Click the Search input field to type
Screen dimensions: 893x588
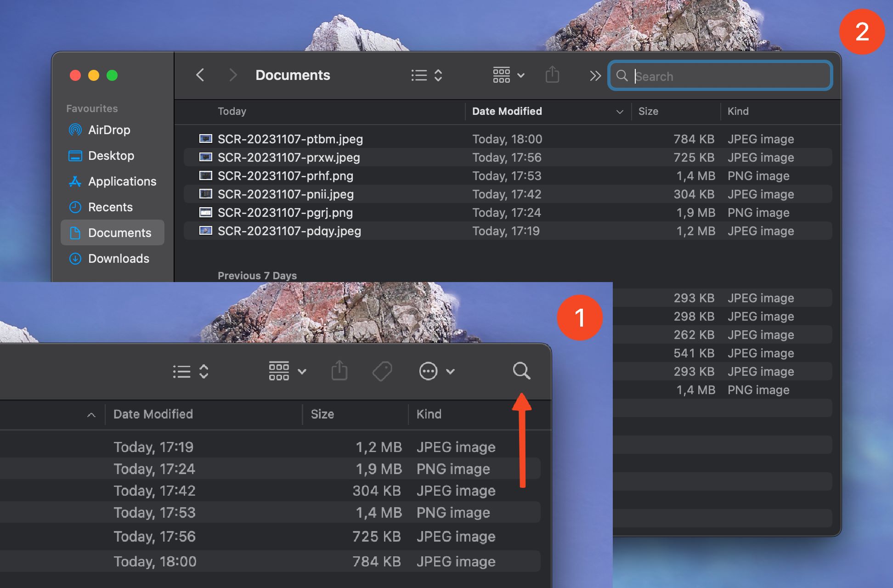(721, 74)
